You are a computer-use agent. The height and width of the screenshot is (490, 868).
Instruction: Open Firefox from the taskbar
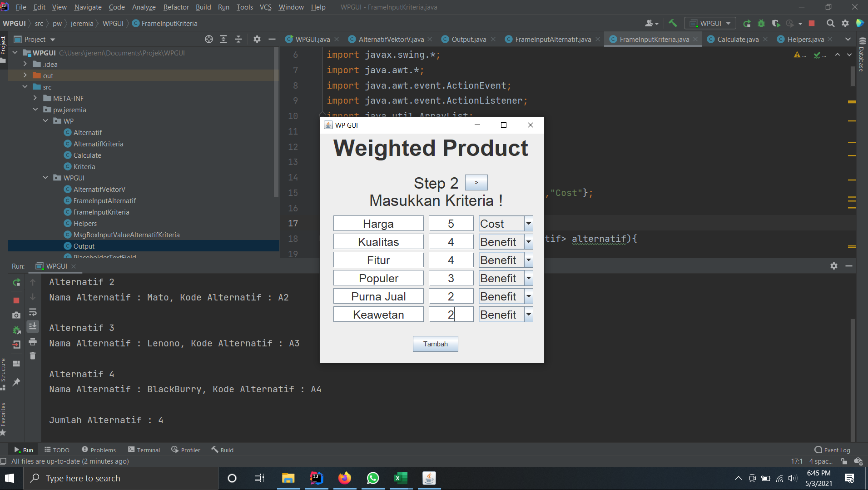click(344, 478)
